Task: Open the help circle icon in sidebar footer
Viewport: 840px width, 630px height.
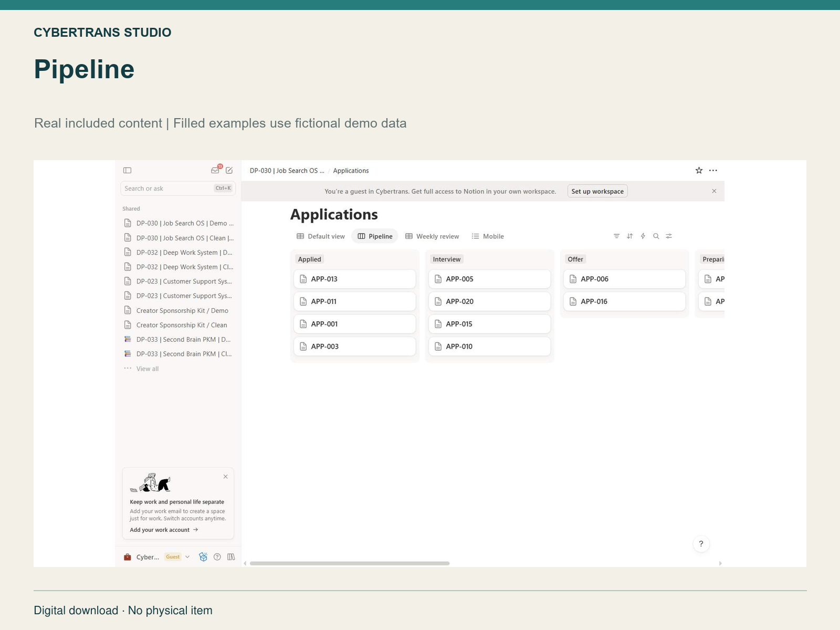Action: coord(217,557)
